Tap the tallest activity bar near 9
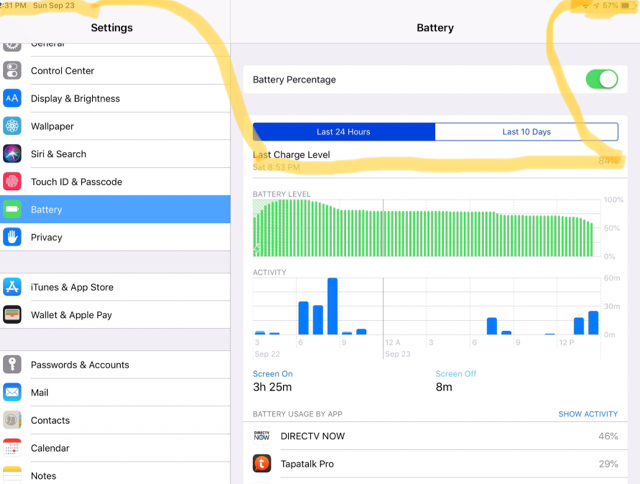The width and height of the screenshot is (640, 484). pos(332,306)
